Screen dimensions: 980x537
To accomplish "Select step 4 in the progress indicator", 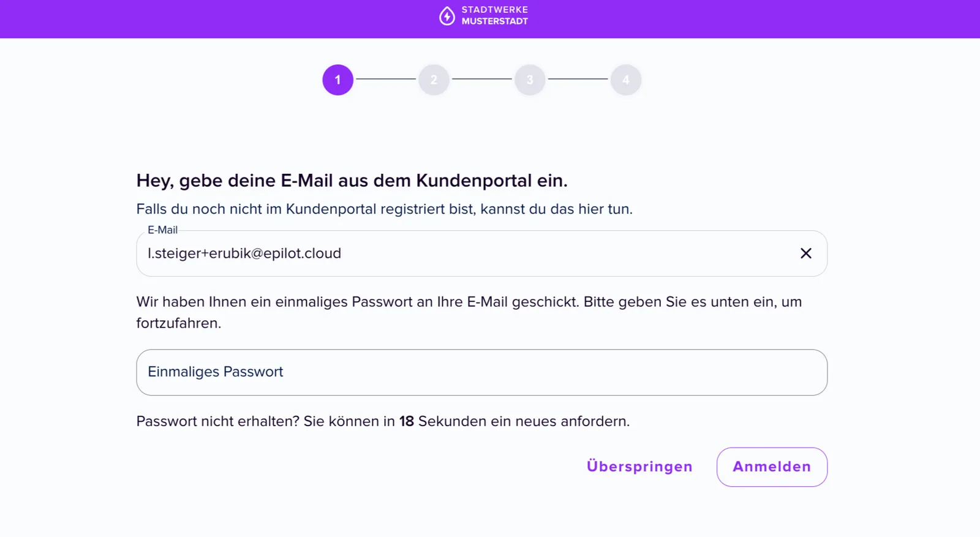I will pyautogui.click(x=625, y=80).
